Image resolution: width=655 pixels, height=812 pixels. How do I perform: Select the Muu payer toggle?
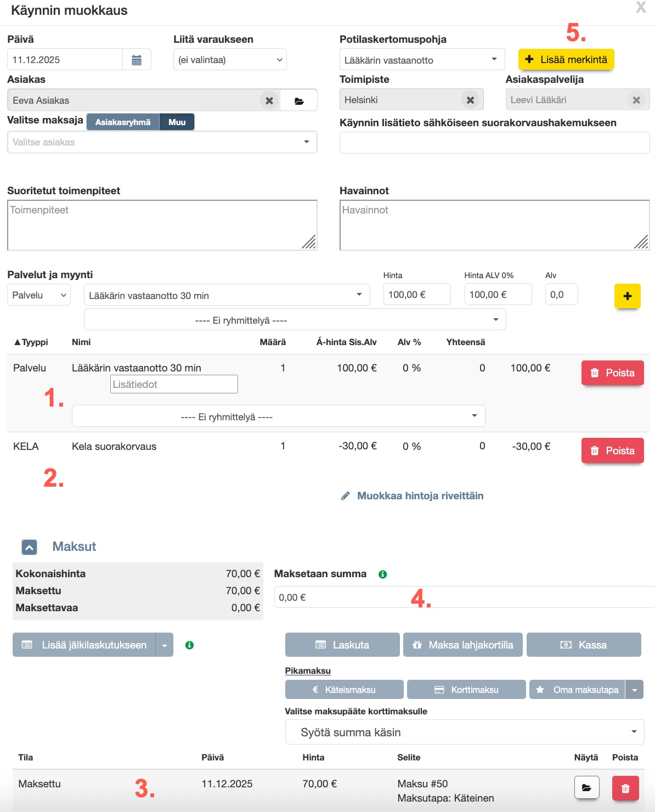tap(177, 122)
